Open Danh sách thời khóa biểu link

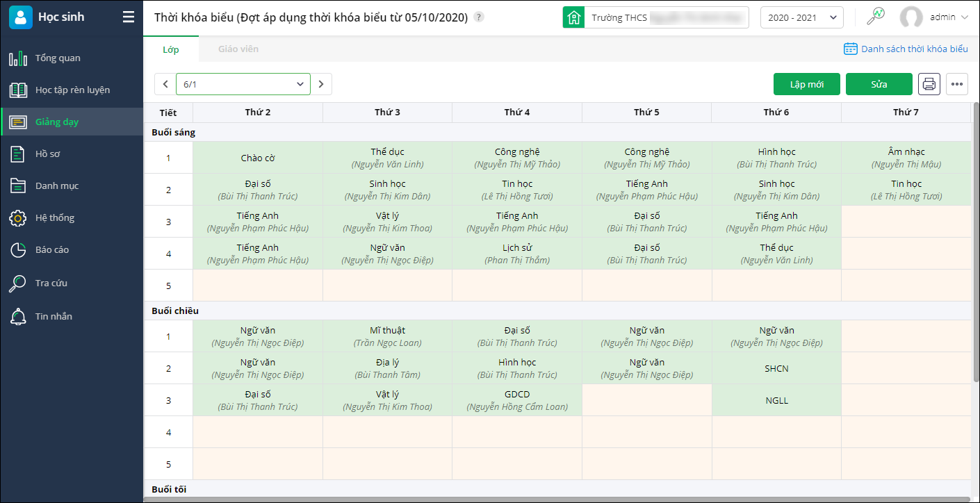pyautogui.click(x=914, y=49)
